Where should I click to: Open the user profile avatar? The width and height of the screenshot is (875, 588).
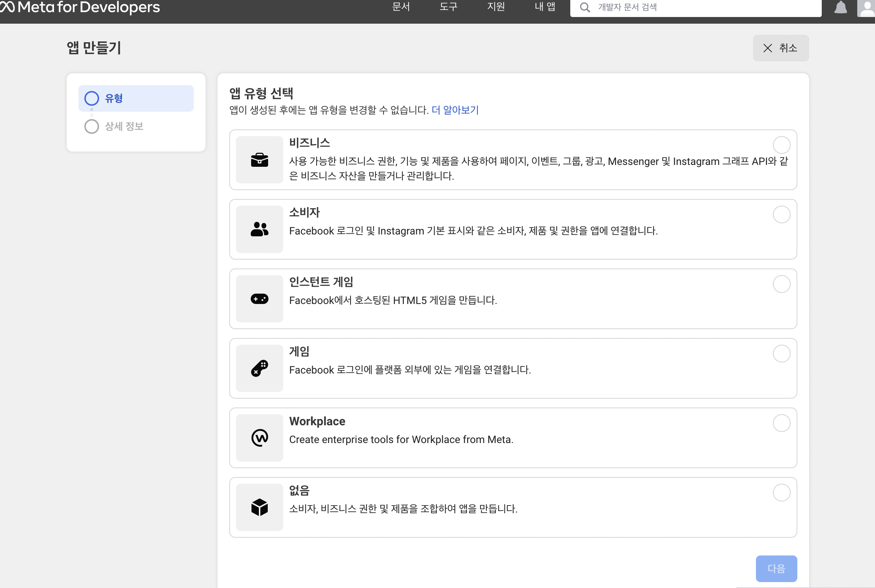866,8
